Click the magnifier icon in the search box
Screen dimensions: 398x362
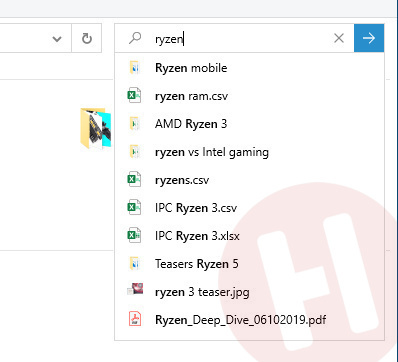click(x=135, y=38)
